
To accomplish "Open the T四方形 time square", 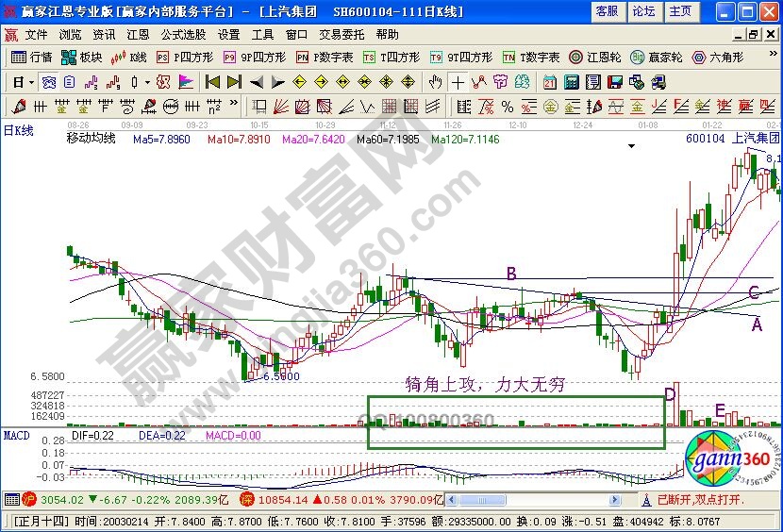I will pyautogui.click(x=391, y=58).
